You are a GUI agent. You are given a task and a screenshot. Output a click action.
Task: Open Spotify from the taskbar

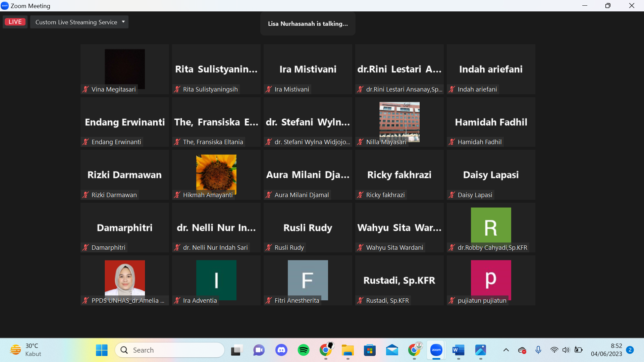(x=303, y=350)
